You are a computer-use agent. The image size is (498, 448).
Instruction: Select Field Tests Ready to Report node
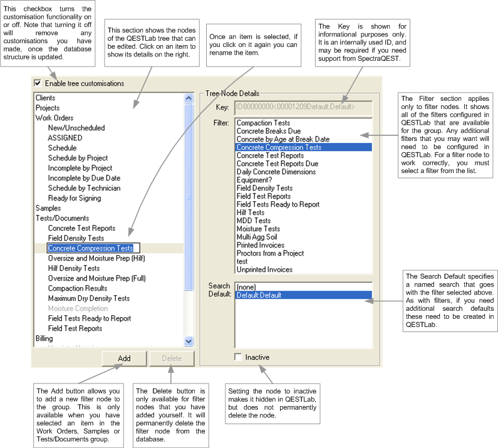click(x=90, y=318)
